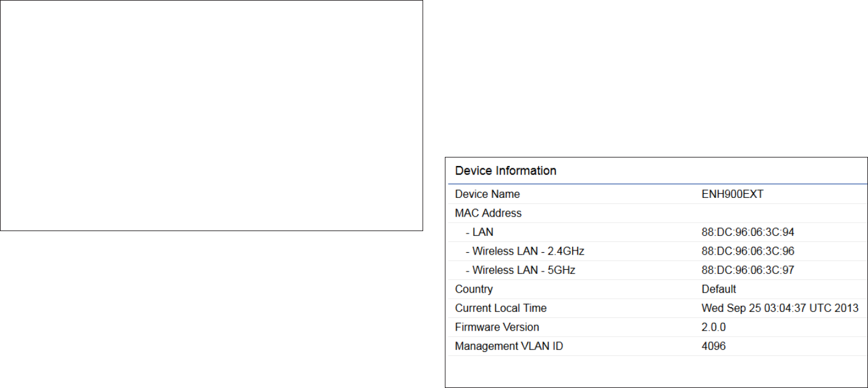
Task: Select the VLAN ID value 4096
Action: 714,346
